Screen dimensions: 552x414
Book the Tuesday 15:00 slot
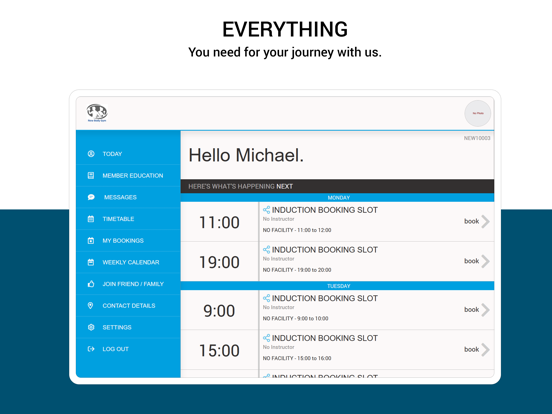[x=471, y=350]
